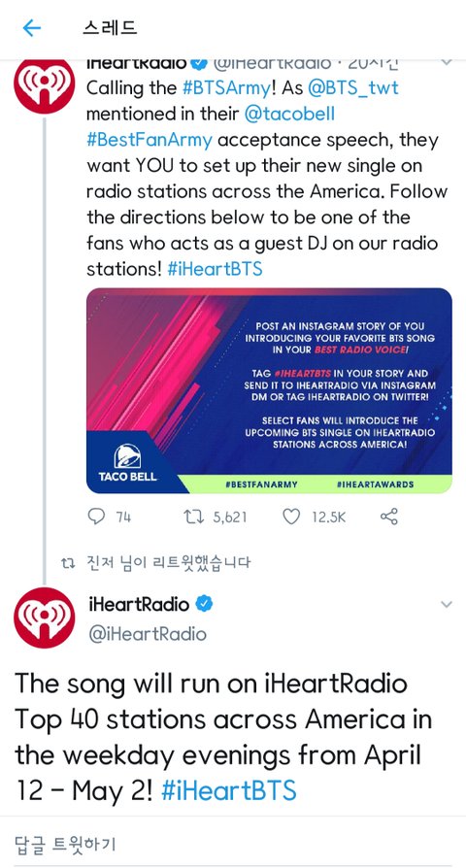Tap the share icon under the promo image
Screen dimensions: 466x868
(x=389, y=517)
